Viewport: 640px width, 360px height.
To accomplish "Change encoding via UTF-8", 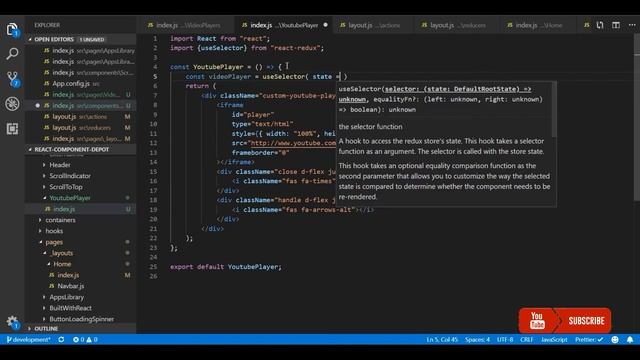I will click(505, 339).
